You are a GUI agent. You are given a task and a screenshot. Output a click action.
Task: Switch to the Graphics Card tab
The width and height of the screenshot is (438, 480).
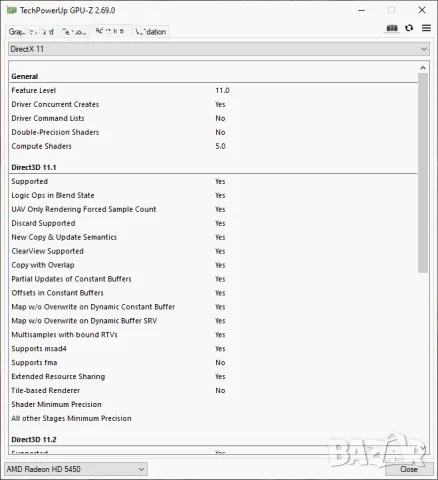[31, 32]
